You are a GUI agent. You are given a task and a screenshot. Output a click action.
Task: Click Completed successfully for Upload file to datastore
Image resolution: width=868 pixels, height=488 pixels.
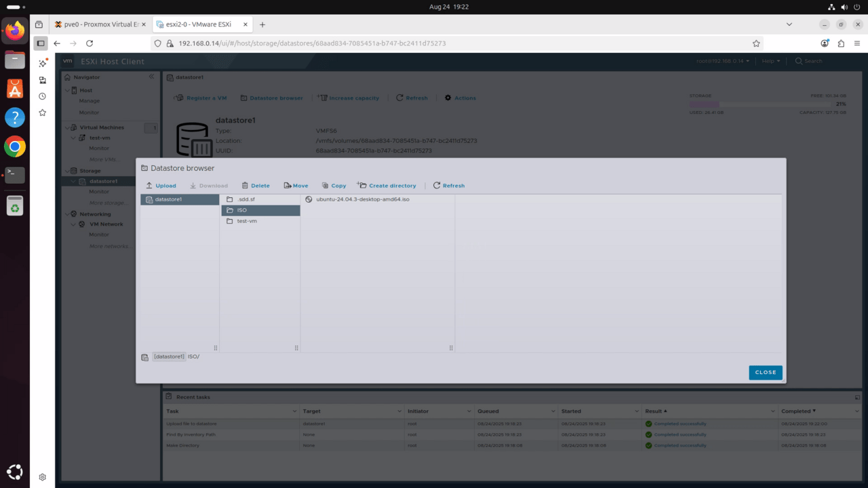pos(680,424)
